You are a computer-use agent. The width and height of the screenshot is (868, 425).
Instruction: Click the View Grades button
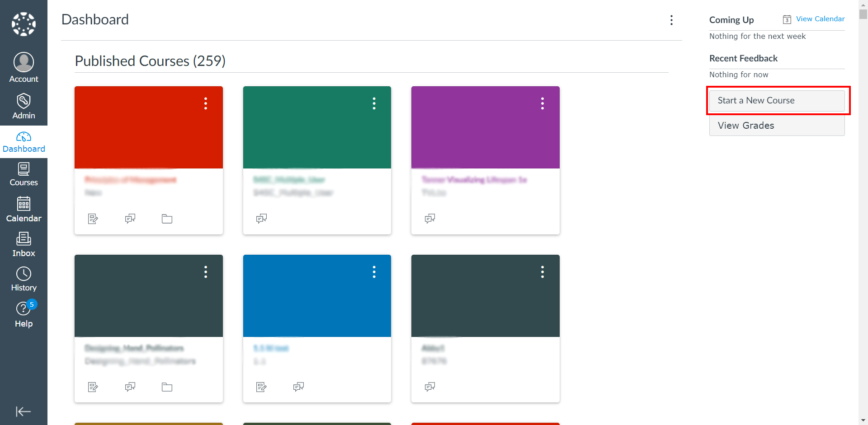tap(777, 126)
